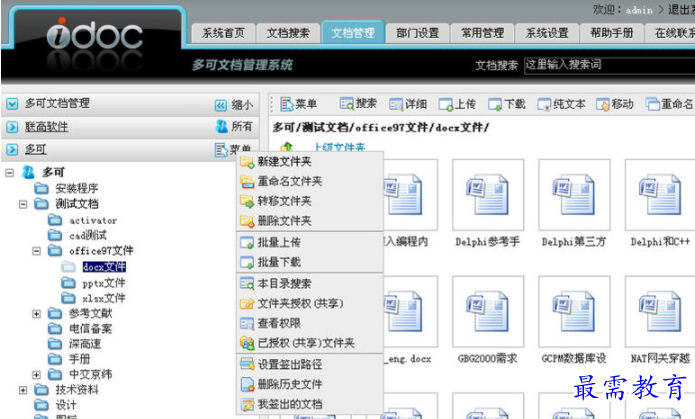Expand the 技术资料 tree node

pyautogui.click(x=23, y=390)
